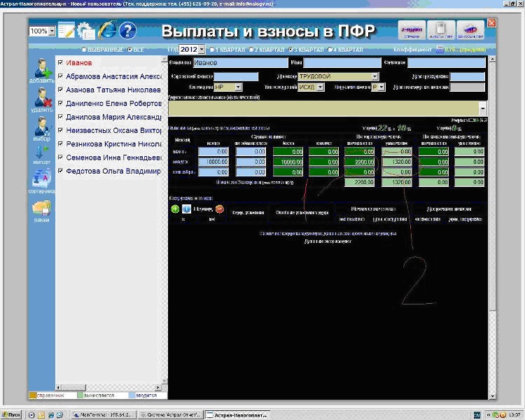Screen dimensions: 525x420
Task: Open the 100% zoom level dropdown
Action: pos(52,31)
